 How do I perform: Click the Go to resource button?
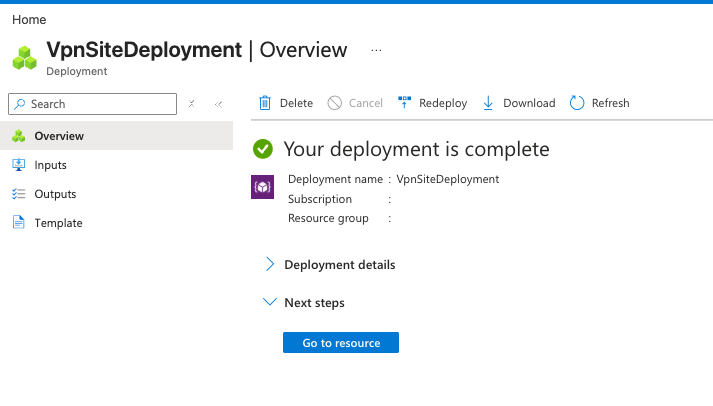341,343
